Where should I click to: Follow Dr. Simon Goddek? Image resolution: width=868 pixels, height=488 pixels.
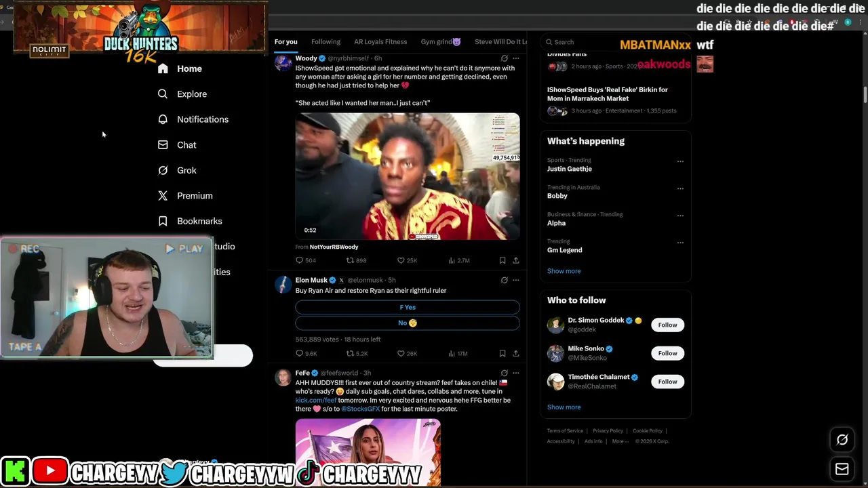(x=667, y=325)
